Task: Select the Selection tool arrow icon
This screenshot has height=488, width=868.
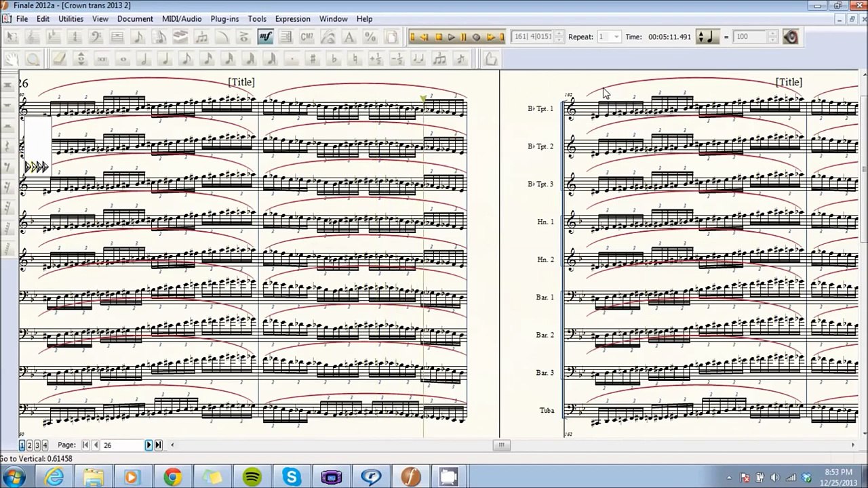Action: (x=12, y=37)
